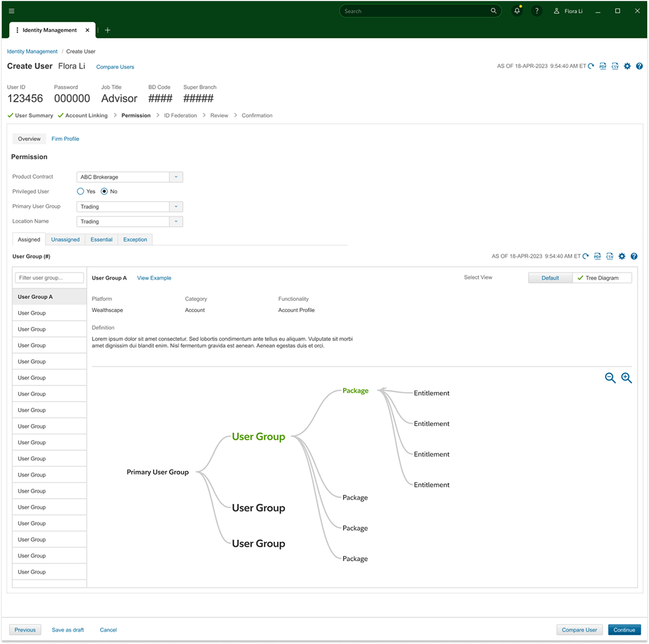The width and height of the screenshot is (649, 644).
Task: Click the green User Group node
Action: [x=259, y=437]
